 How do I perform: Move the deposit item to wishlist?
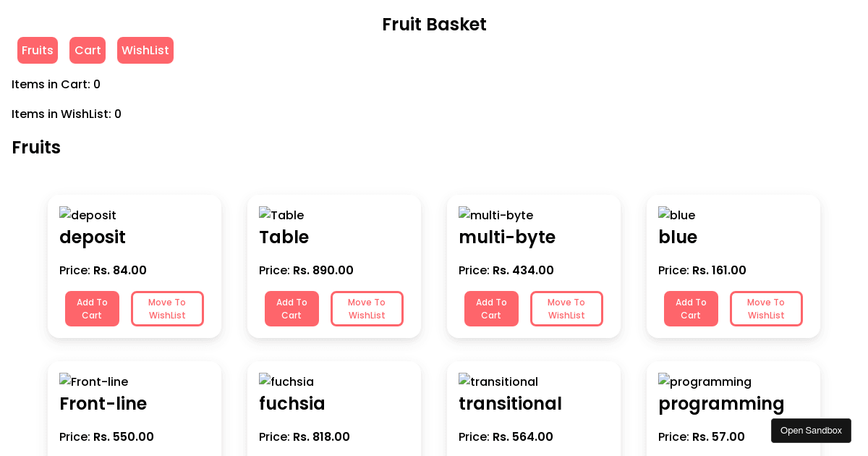click(167, 308)
